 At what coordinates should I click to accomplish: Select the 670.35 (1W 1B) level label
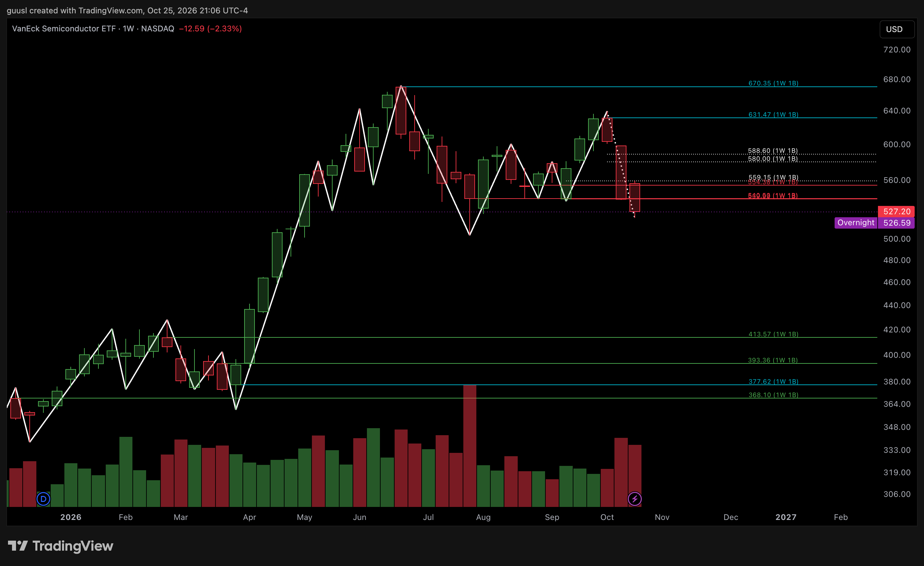(773, 83)
